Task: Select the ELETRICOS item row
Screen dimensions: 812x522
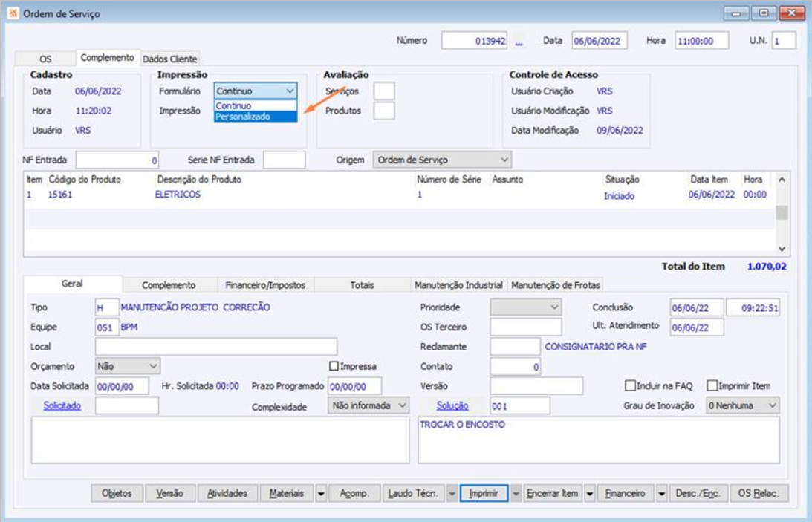Action: coord(399,195)
